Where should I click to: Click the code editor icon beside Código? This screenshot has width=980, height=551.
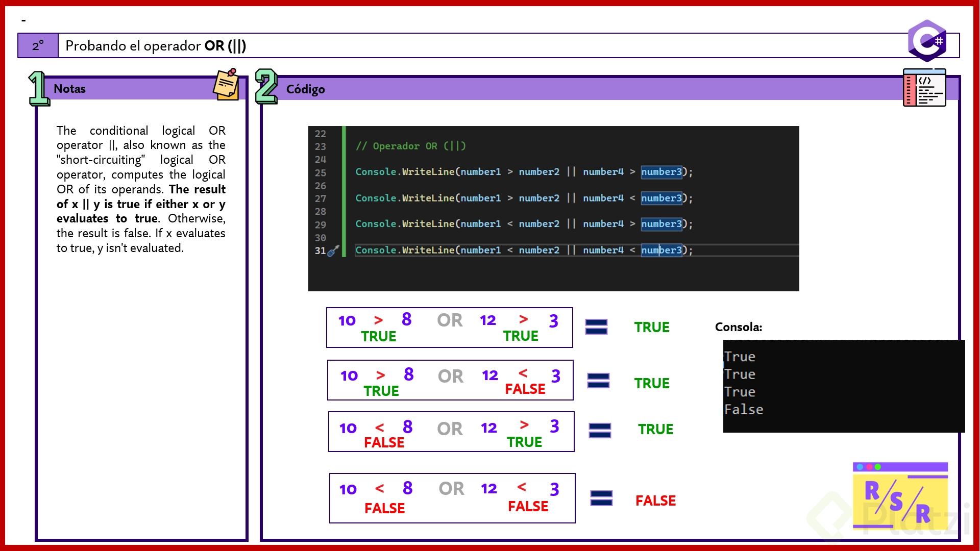[x=924, y=88]
